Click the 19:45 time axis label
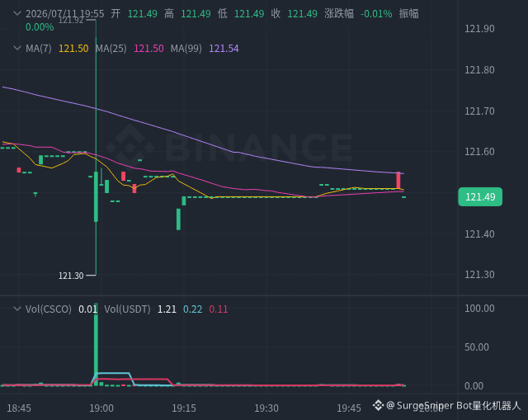528x420 pixels. click(349, 408)
